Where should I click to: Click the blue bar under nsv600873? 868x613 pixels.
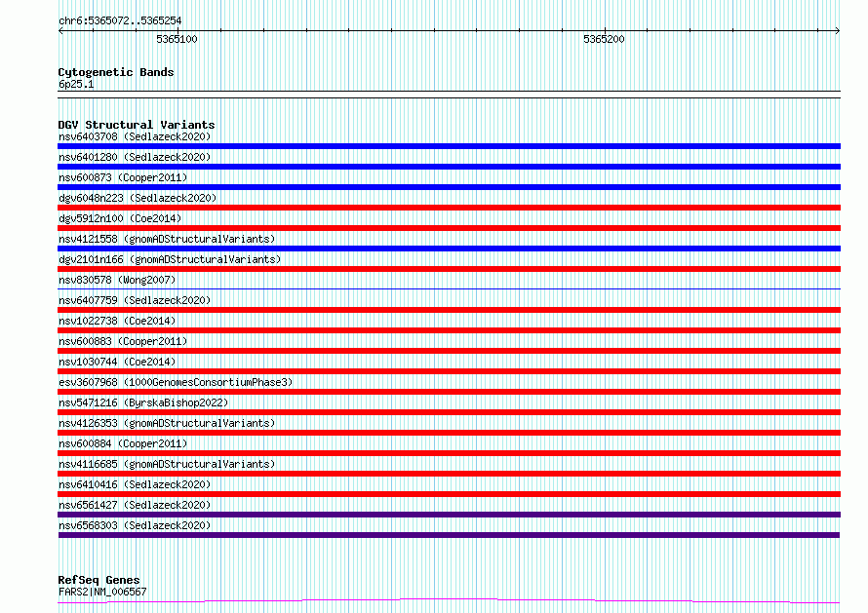pos(449,187)
